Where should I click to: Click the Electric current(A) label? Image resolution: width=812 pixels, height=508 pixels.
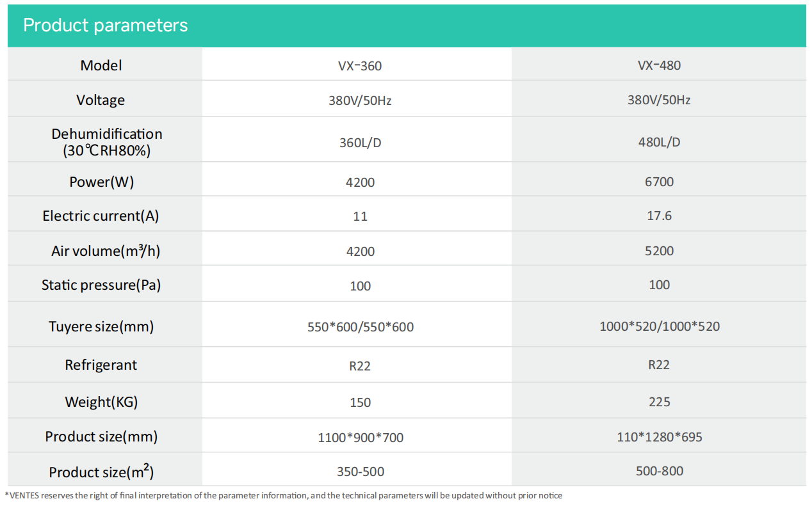click(101, 216)
